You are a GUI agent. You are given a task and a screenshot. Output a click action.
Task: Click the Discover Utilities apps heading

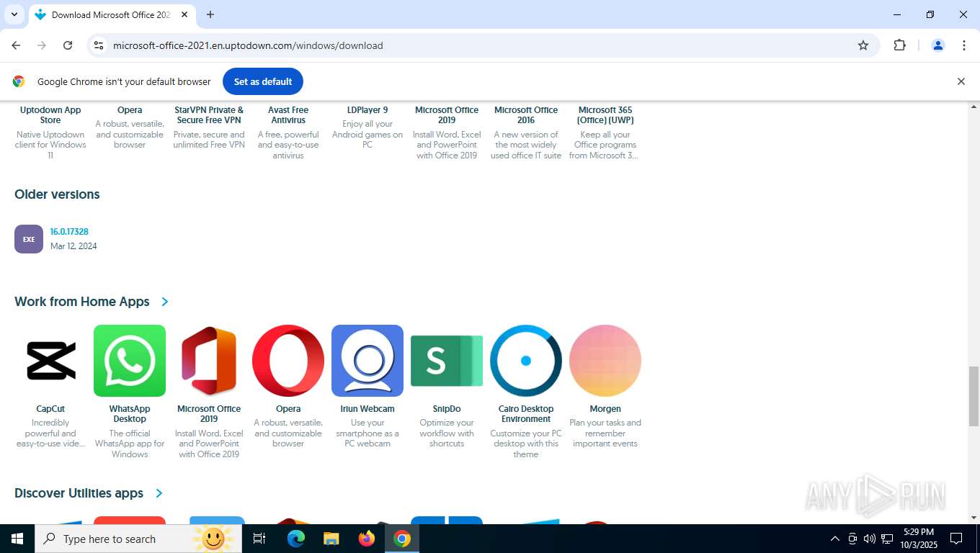pos(79,493)
